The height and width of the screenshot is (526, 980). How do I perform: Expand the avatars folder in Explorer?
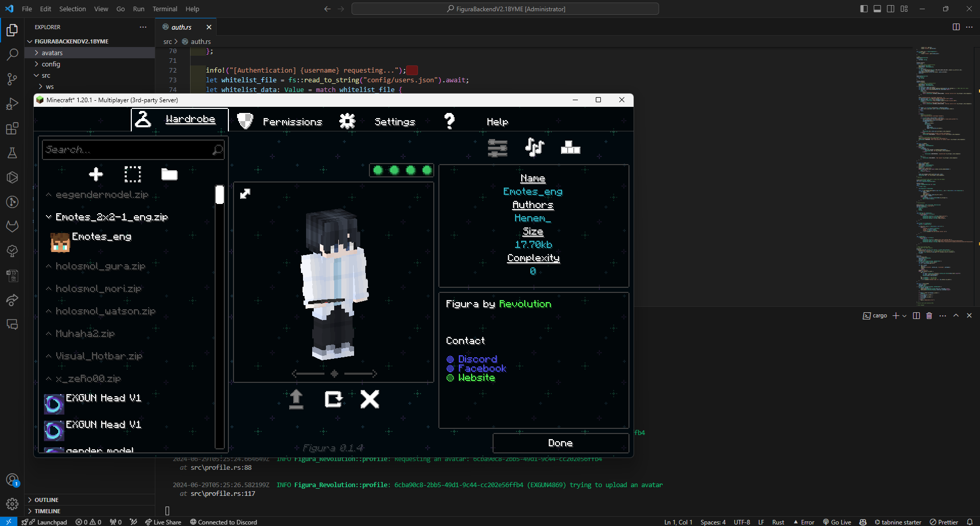click(52, 53)
